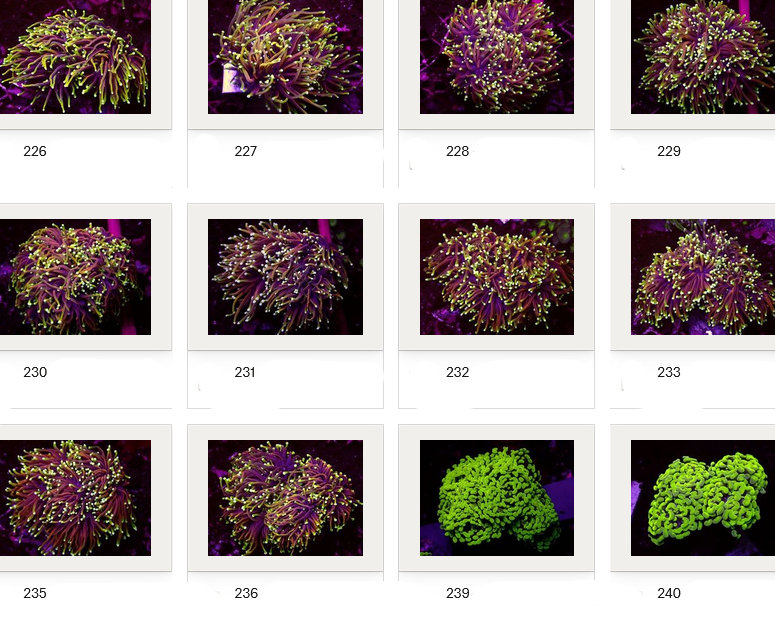The width and height of the screenshot is (775, 625).
Task: Click the label text 230
Action: point(35,372)
